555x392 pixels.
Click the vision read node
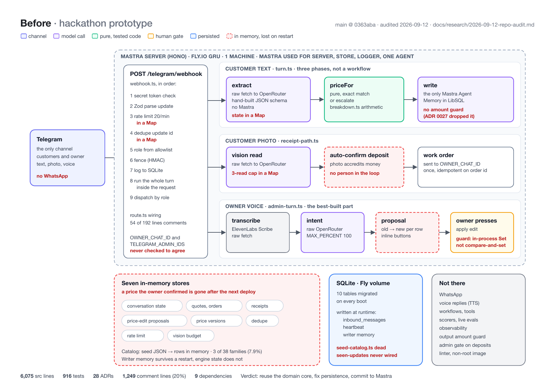click(268, 167)
